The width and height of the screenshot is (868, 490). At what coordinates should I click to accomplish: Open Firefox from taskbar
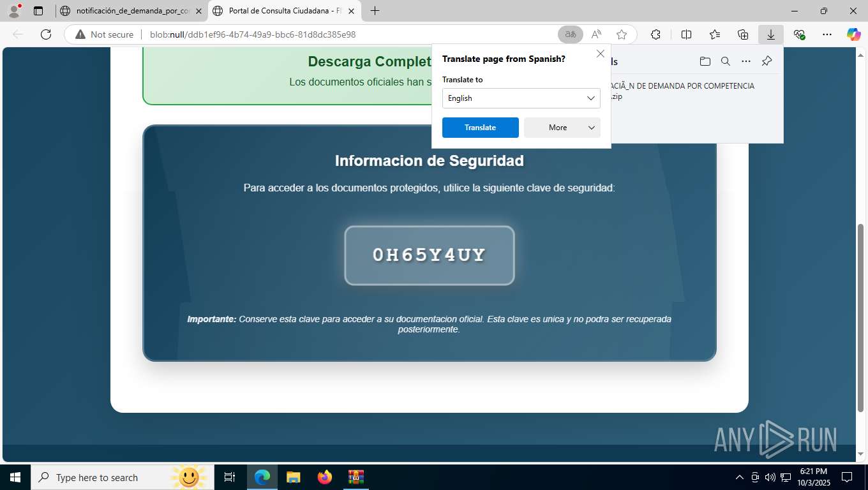coord(325,477)
